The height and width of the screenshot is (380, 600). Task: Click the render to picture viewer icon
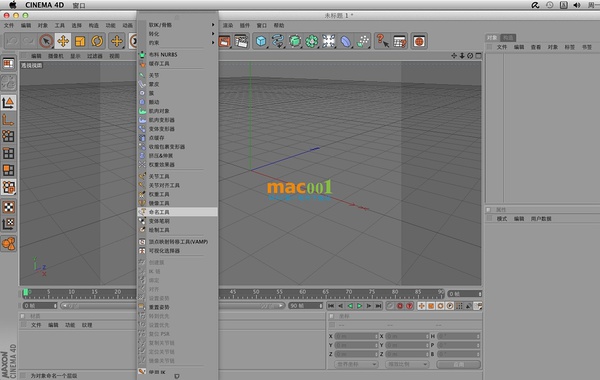coord(225,41)
